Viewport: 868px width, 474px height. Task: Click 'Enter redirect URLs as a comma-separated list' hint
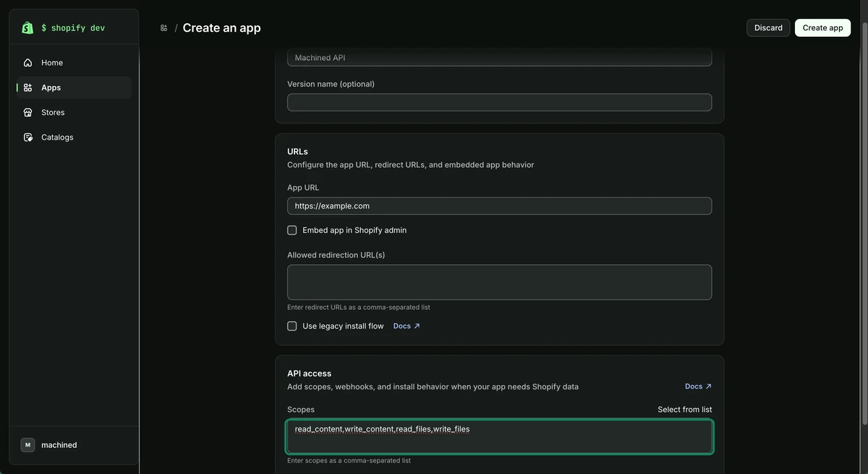tap(359, 308)
